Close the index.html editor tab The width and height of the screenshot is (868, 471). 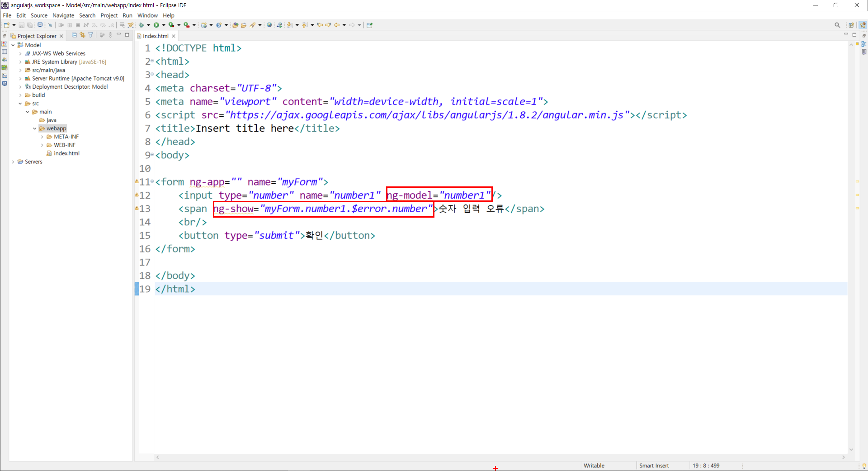[x=173, y=36]
